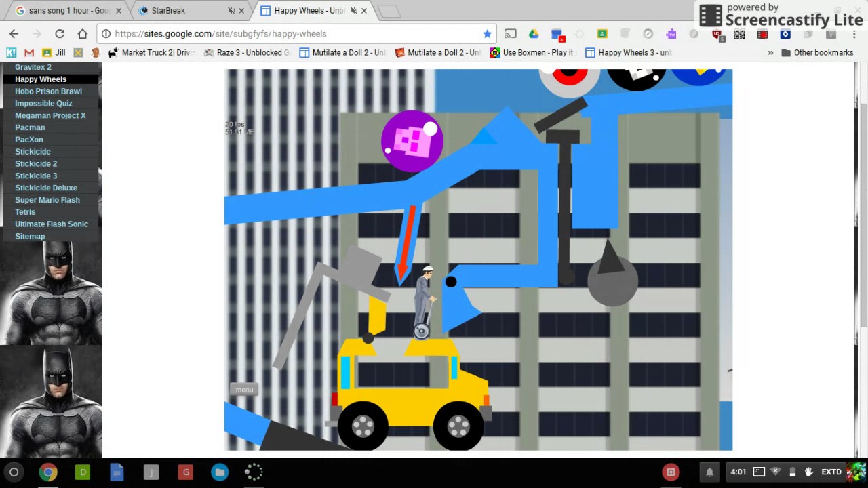Open the user avatar in the tray

(x=856, y=472)
